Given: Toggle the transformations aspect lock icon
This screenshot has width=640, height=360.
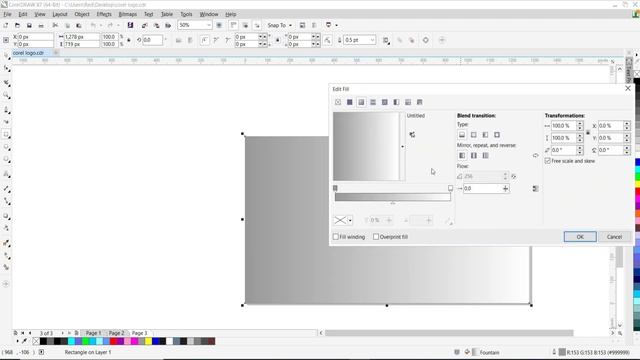Looking at the screenshot, I should click(x=588, y=132).
